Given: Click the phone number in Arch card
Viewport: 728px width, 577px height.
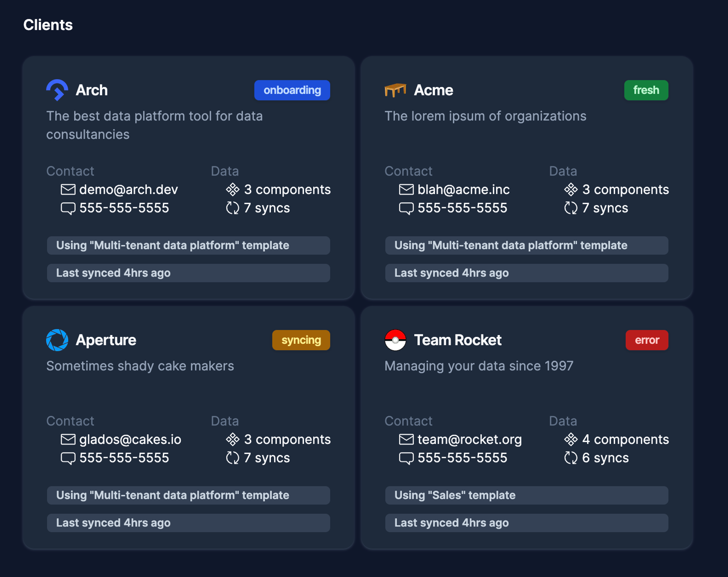Looking at the screenshot, I should point(124,208).
